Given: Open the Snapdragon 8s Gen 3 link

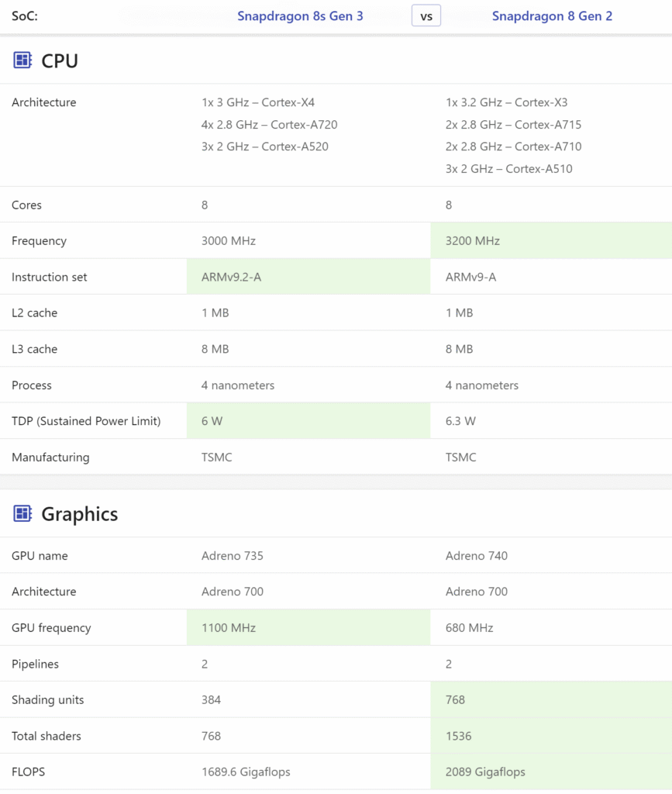Looking at the screenshot, I should tap(300, 16).
